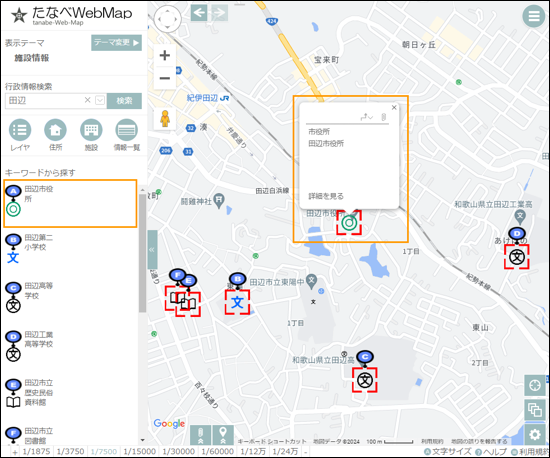The width and height of the screenshot is (550, 458).
Task: Click the テーマ変更 theme change button
Action: click(x=116, y=43)
